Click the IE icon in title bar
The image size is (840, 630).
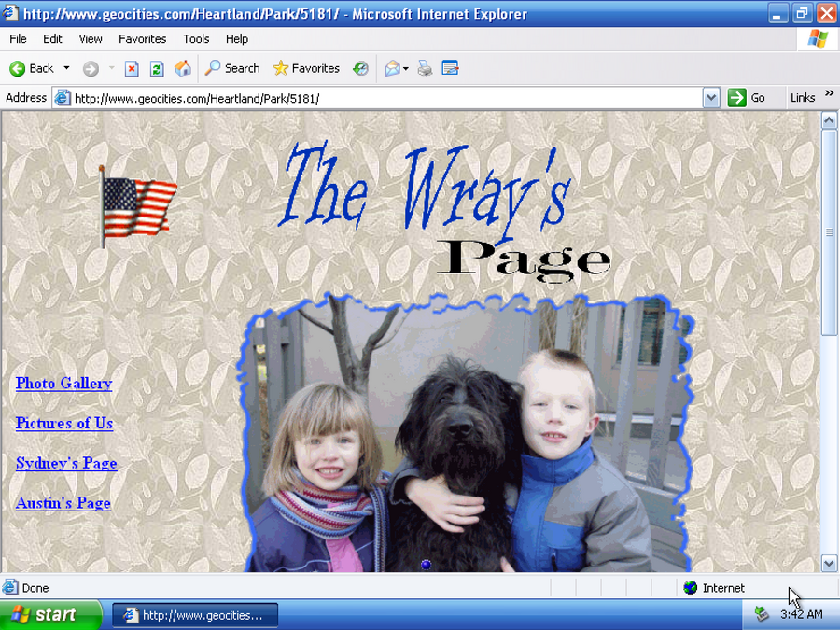10,12
